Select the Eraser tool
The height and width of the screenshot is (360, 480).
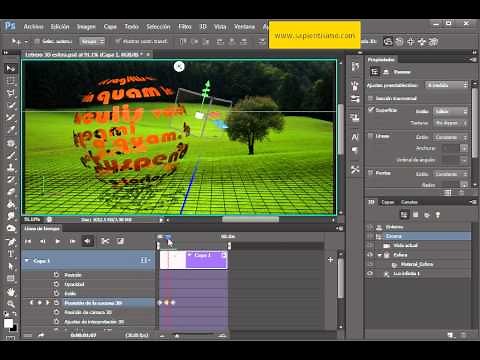(11, 192)
